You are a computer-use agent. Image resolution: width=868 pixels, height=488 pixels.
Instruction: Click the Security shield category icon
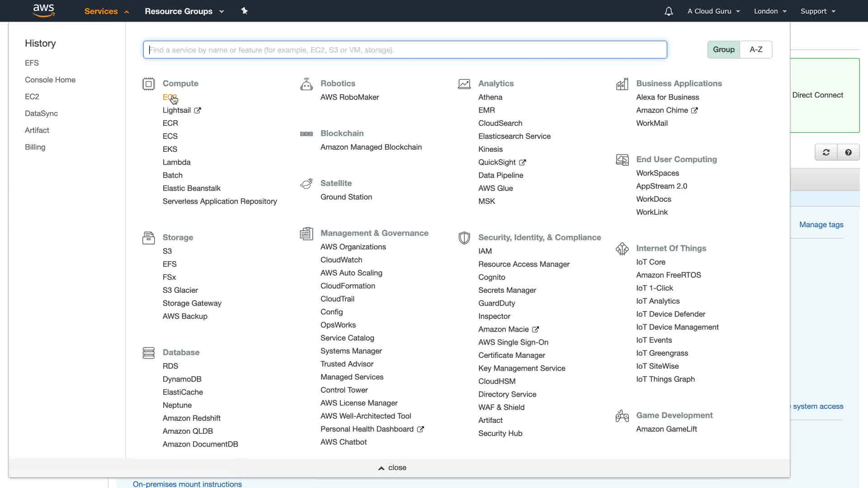coord(464,238)
